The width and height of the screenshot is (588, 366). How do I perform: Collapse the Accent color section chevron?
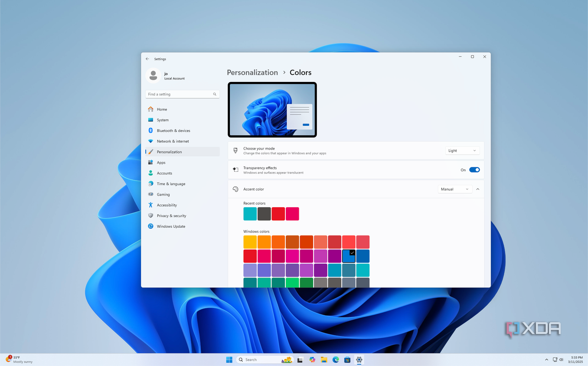click(x=478, y=189)
